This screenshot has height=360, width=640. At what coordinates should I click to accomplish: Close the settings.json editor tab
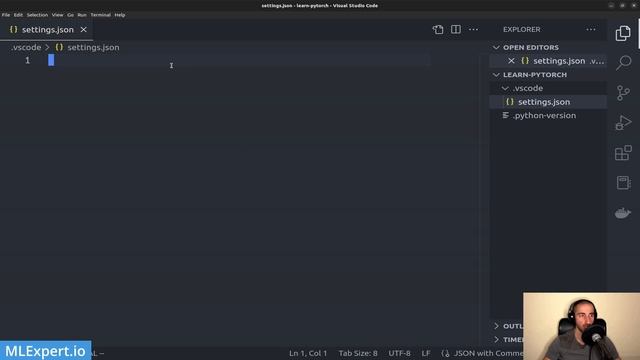point(83,29)
